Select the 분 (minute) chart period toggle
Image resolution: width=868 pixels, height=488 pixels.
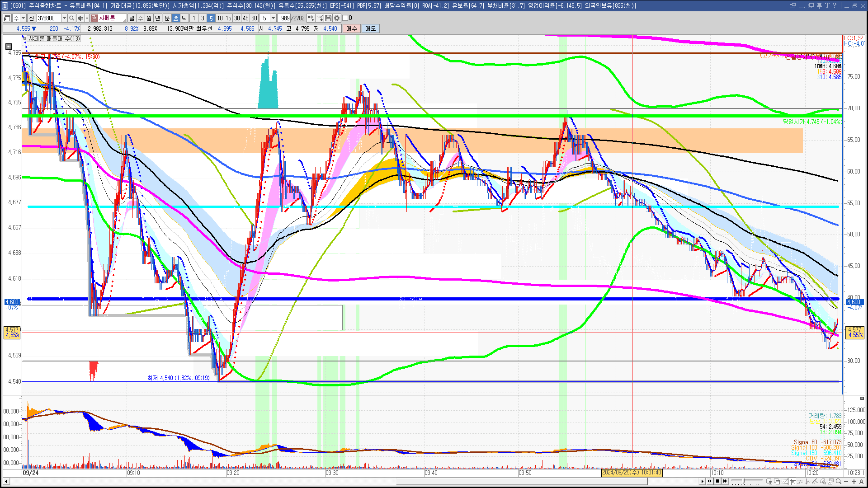[167, 18]
